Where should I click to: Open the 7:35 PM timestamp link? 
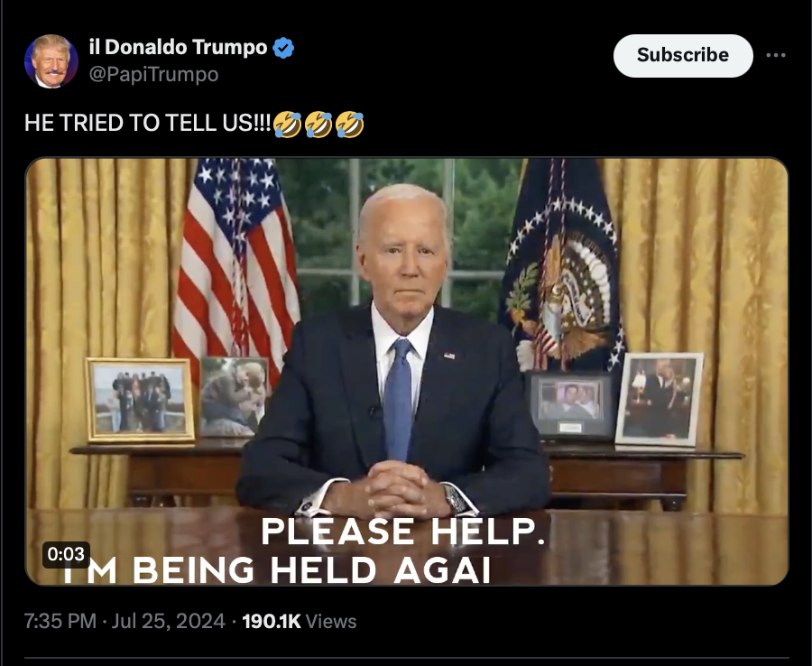click(60, 621)
